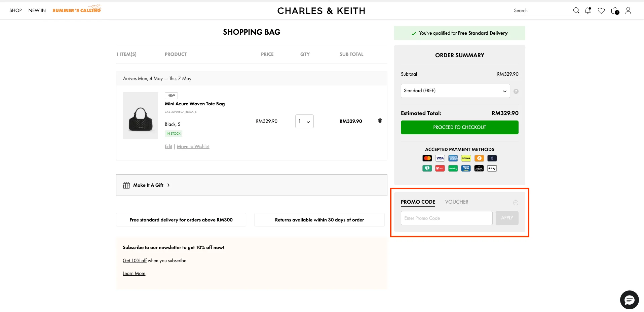Image resolution: width=644 pixels, height=312 pixels.
Task: Open the search magnifier icon
Action: pos(576,10)
